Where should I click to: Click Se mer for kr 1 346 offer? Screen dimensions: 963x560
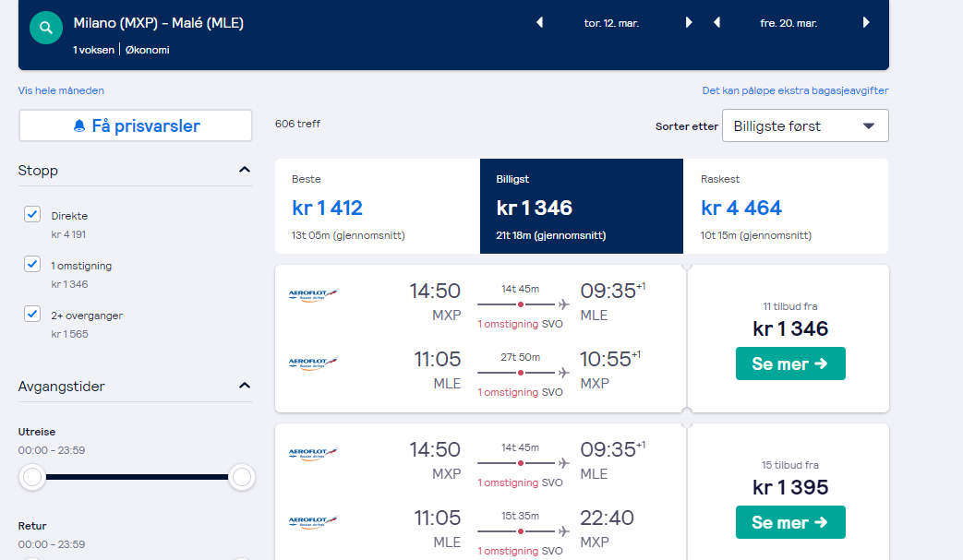(790, 363)
